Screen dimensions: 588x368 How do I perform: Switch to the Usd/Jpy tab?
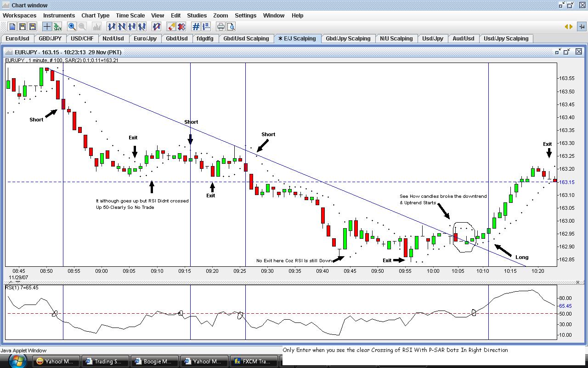(x=433, y=39)
